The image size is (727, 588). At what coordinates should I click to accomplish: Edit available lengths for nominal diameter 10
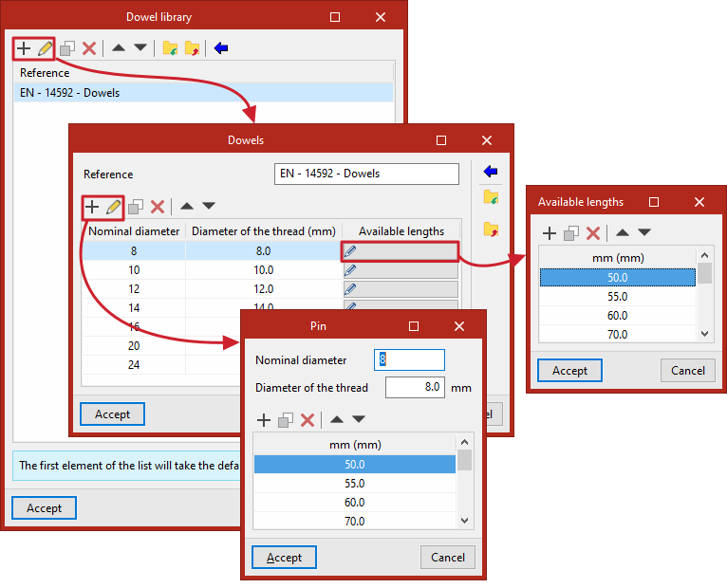(x=401, y=270)
